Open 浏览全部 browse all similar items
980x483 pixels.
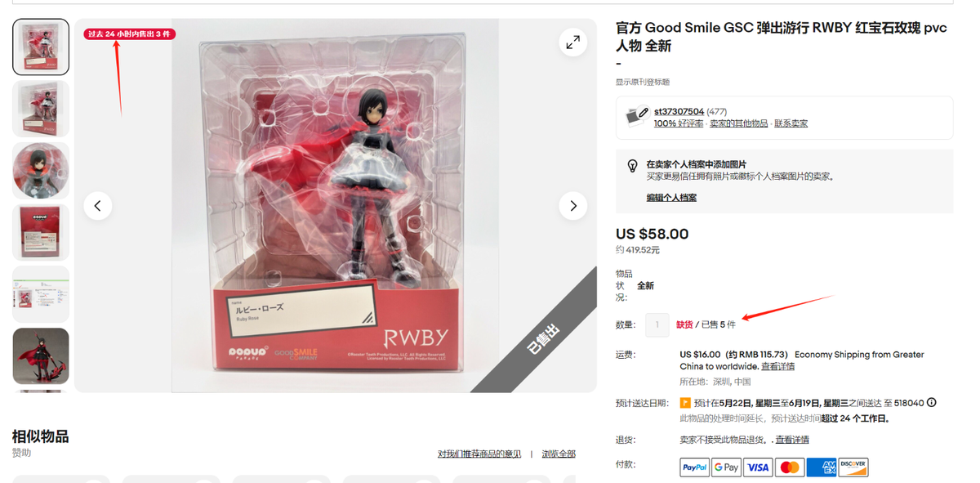[559, 454]
